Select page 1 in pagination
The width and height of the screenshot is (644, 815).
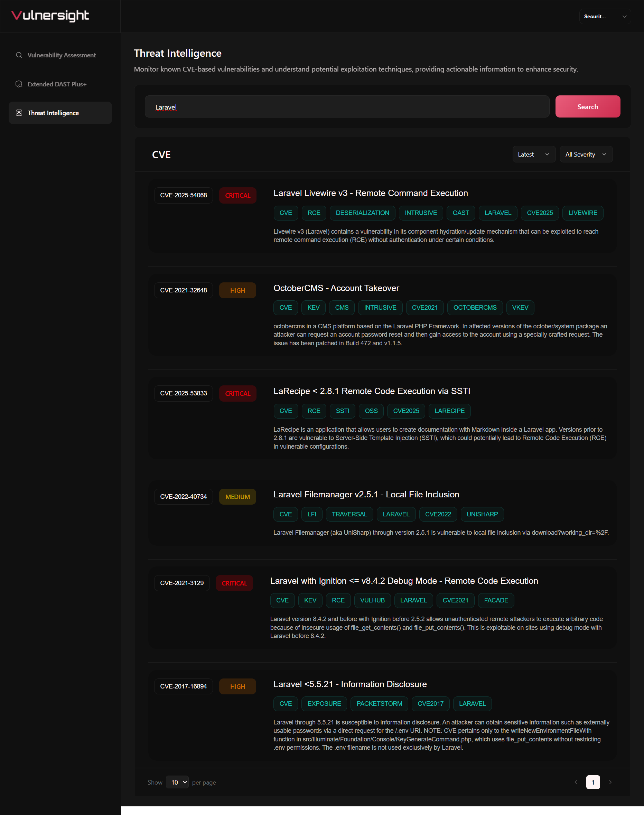point(593,782)
